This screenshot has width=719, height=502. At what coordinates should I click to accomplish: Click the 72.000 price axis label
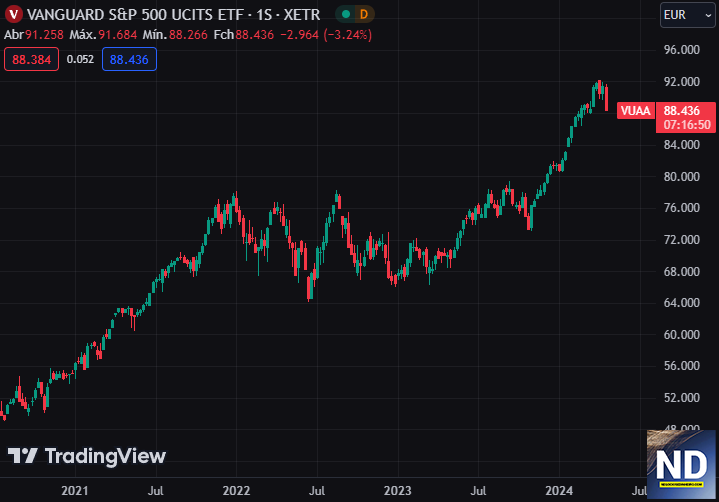[682, 240]
